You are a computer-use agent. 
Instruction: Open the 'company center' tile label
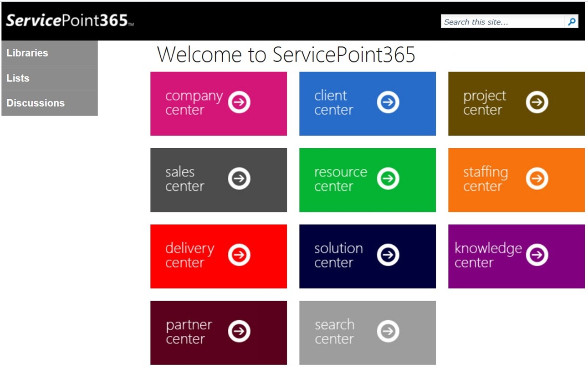click(194, 103)
